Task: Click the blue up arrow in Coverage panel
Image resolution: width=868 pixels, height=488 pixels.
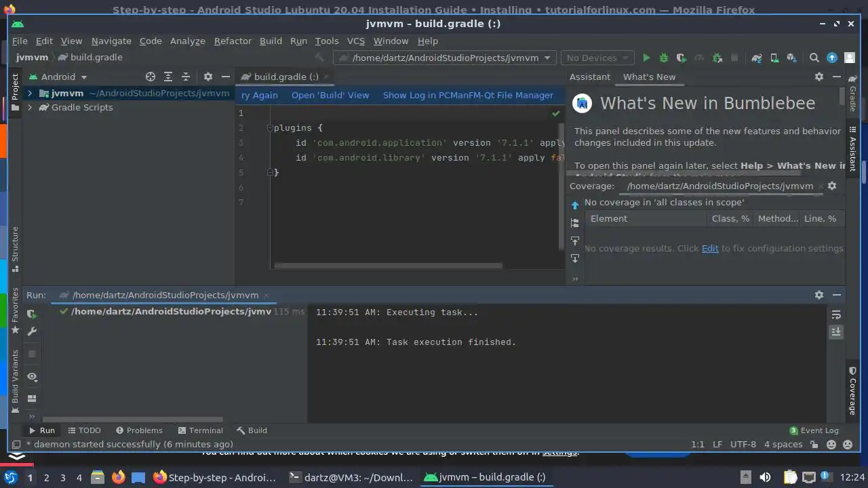Action: tap(575, 205)
